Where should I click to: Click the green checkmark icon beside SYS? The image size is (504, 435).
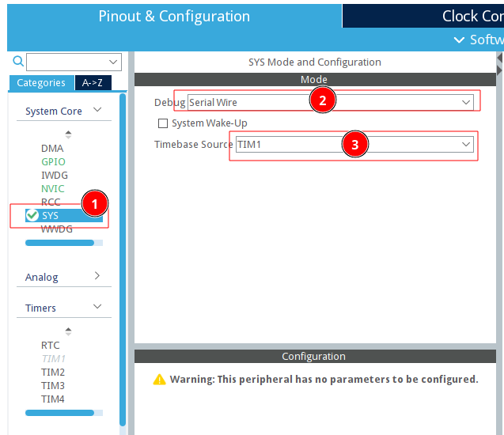pyautogui.click(x=32, y=215)
